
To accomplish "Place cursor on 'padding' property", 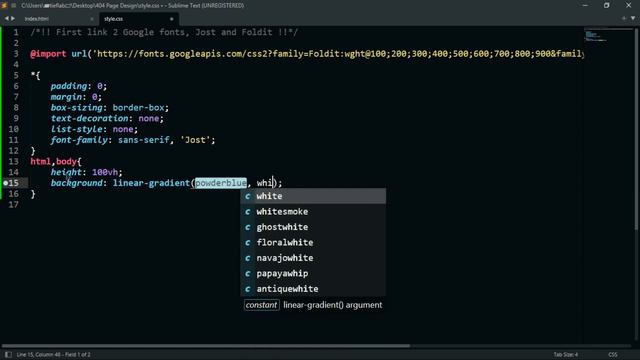I will (69, 86).
